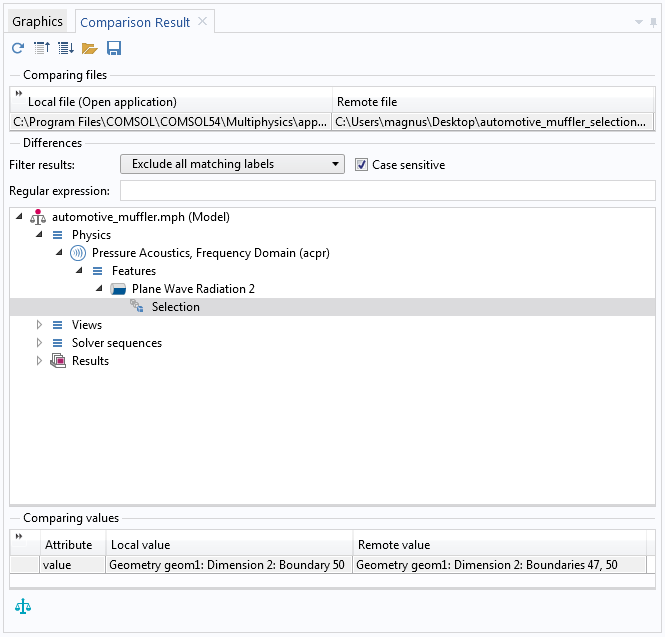This screenshot has height=637, width=665.
Task: Click the Views list icon
Action: point(57,325)
